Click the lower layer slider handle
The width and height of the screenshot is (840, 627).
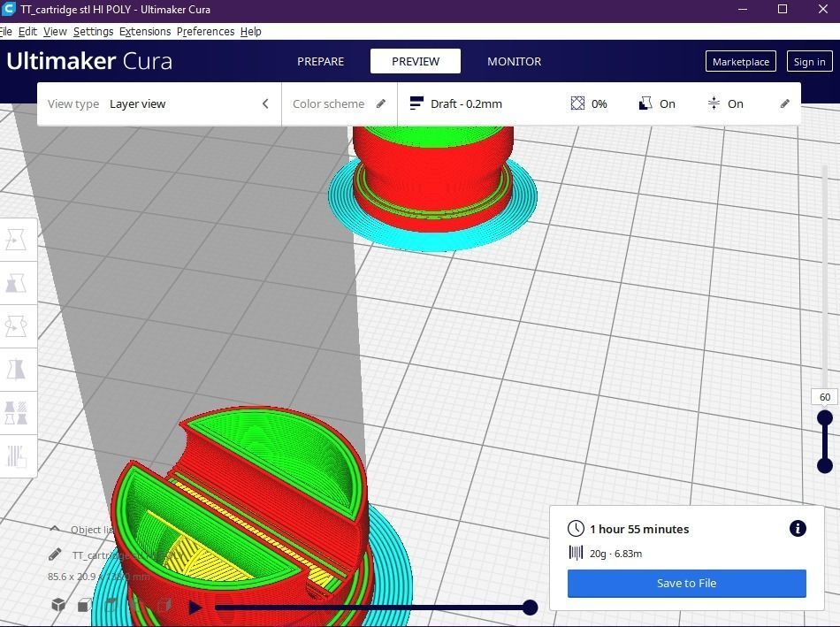click(825, 465)
